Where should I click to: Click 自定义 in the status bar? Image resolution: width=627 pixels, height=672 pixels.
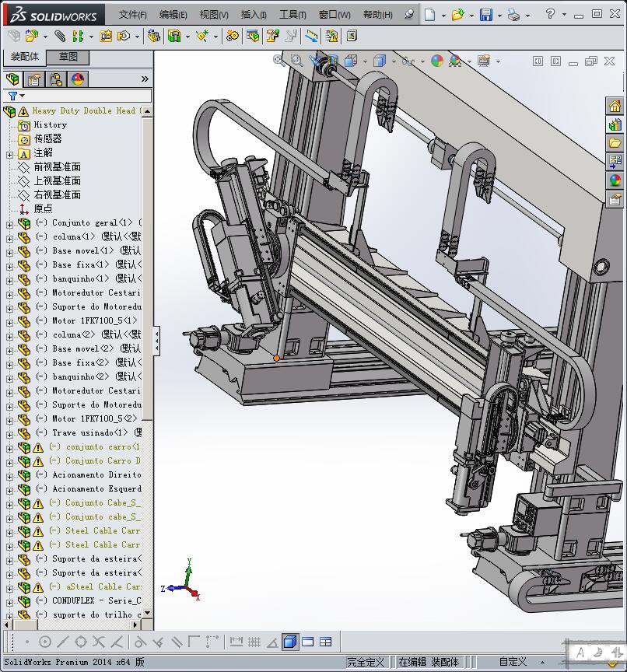coord(513,662)
